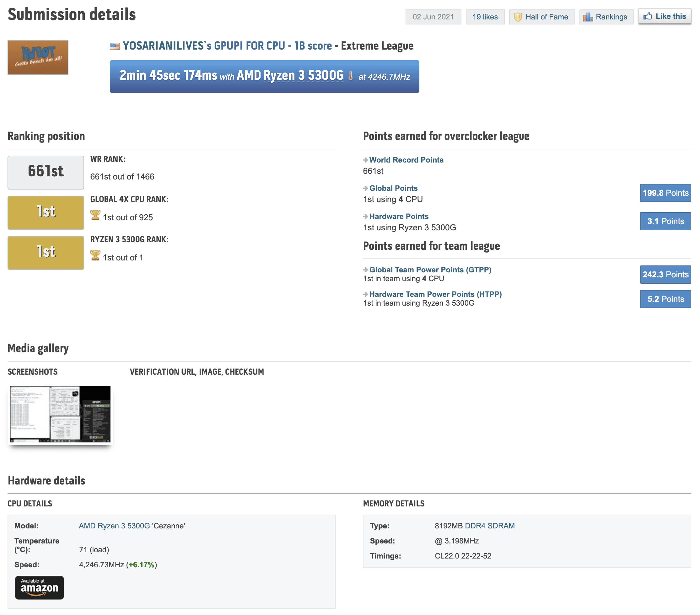This screenshot has height=615, width=700.
Task: Click the arrow icon before Global Points
Action: [x=365, y=188]
